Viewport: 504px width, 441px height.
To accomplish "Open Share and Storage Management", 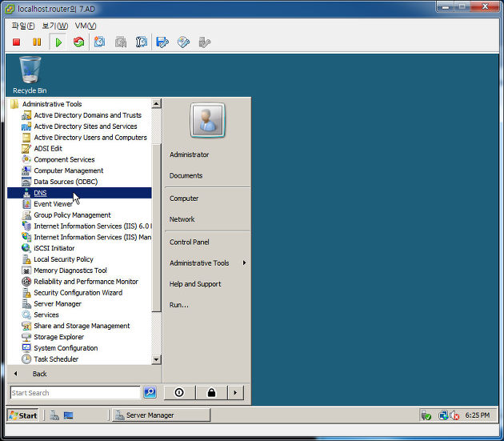I will pyautogui.click(x=79, y=327).
